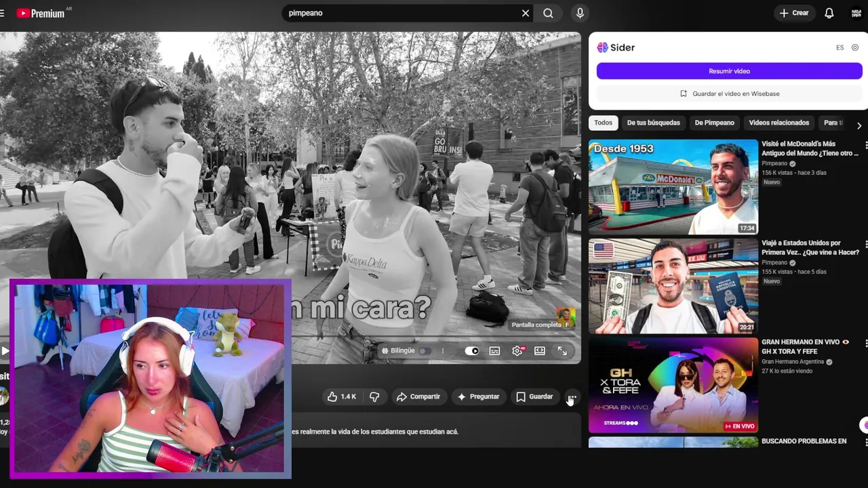
Task: Open Sider panel settings icon
Action: (855, 47)
